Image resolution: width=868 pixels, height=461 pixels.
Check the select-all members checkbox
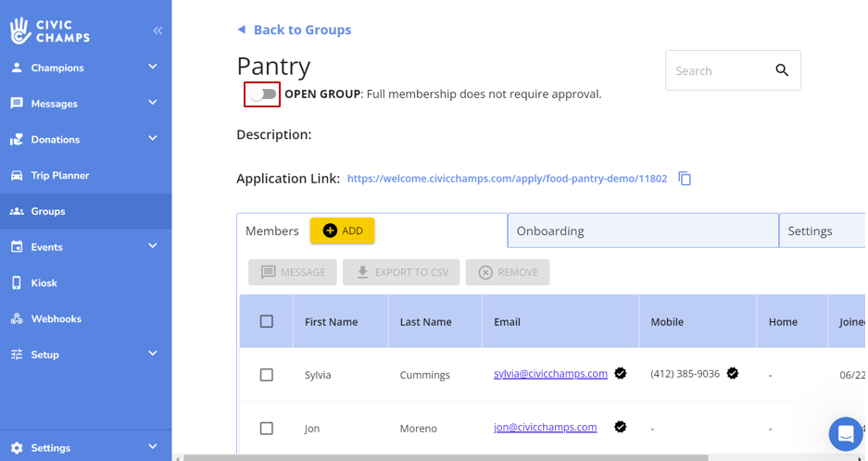267,322
